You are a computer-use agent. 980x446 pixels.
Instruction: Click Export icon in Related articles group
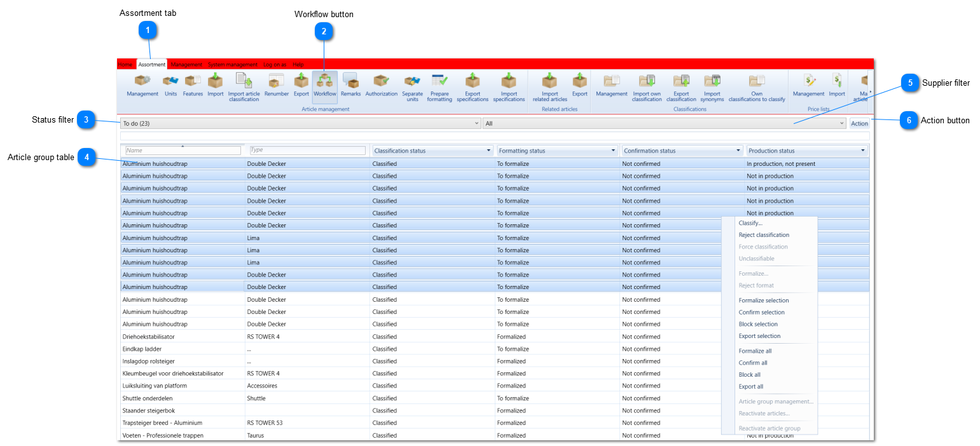579,86
